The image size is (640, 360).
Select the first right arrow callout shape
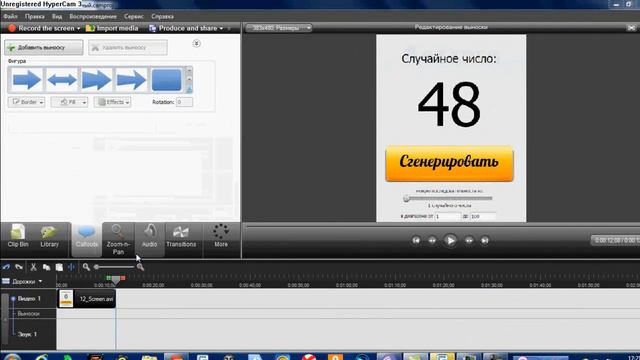27,80
